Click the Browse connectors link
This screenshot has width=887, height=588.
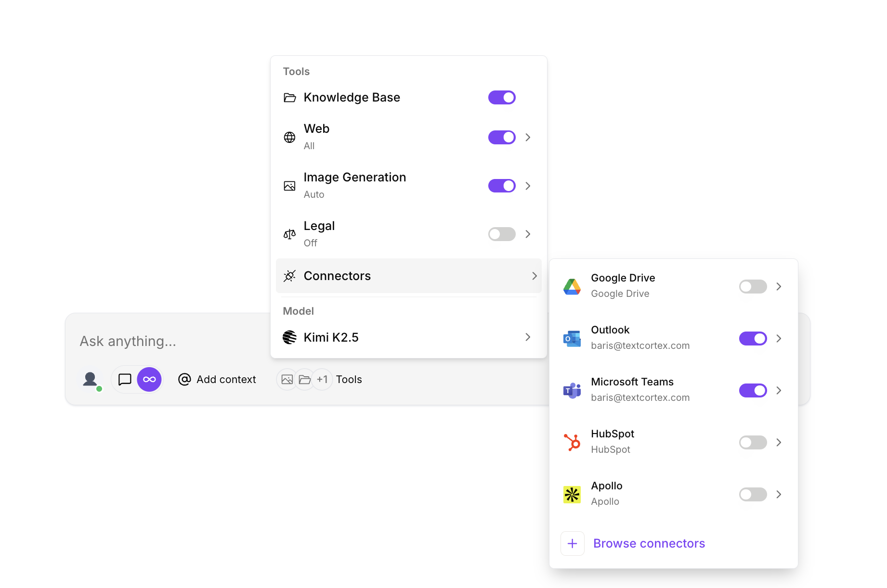649,543
